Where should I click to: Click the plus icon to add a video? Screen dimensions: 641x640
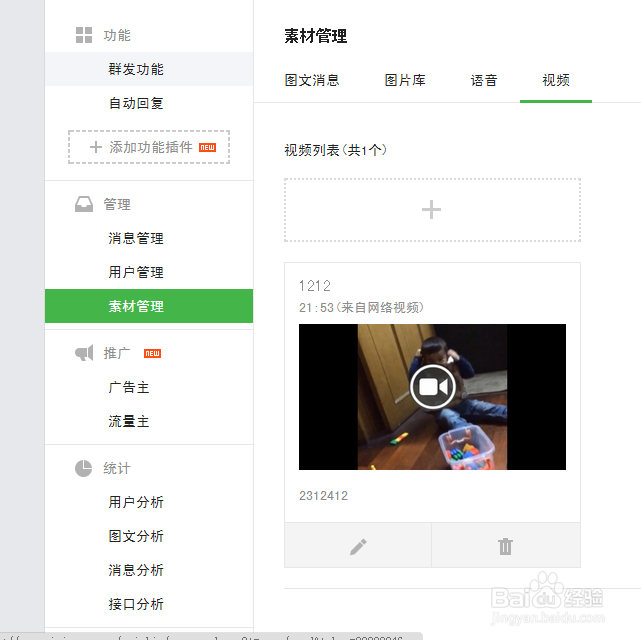pos(431,210)
